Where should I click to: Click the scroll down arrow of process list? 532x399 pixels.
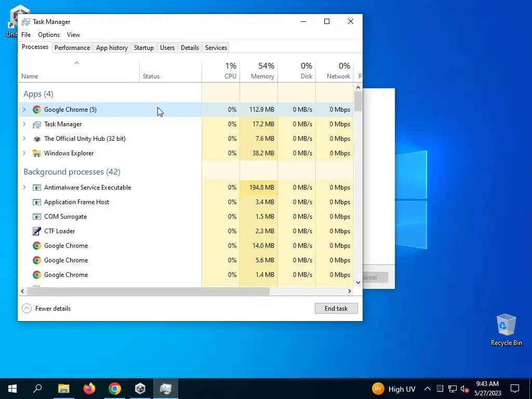358,282
